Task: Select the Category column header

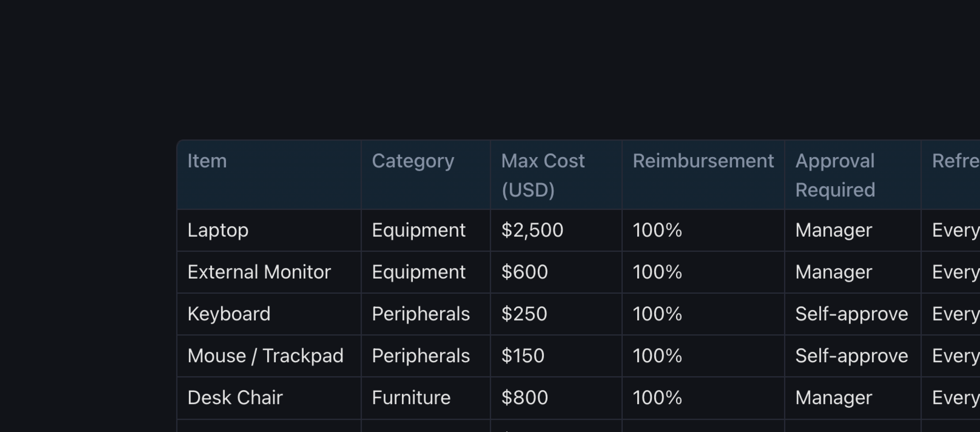Action: pyautogui.click(x=413, y=161)
